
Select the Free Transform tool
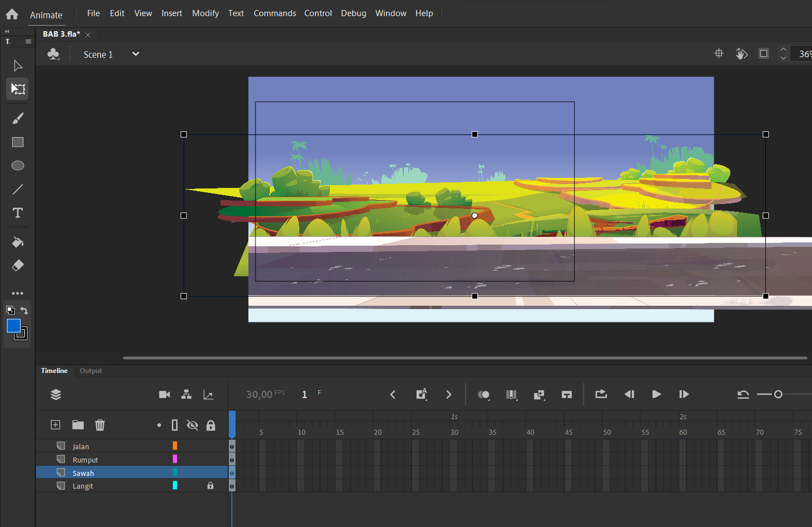(18, 89)
